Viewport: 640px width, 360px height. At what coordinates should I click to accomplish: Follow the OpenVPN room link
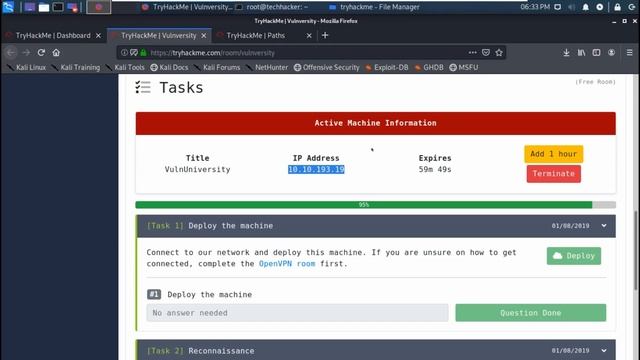287,264
